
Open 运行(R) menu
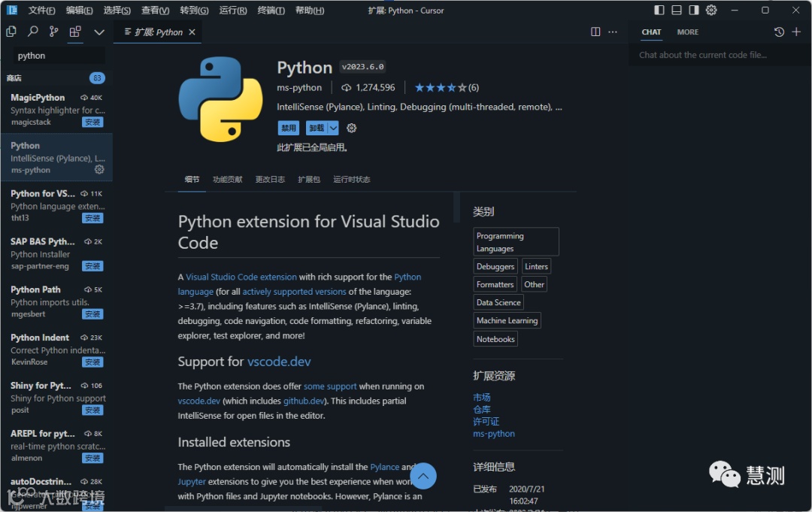[233, 11]
